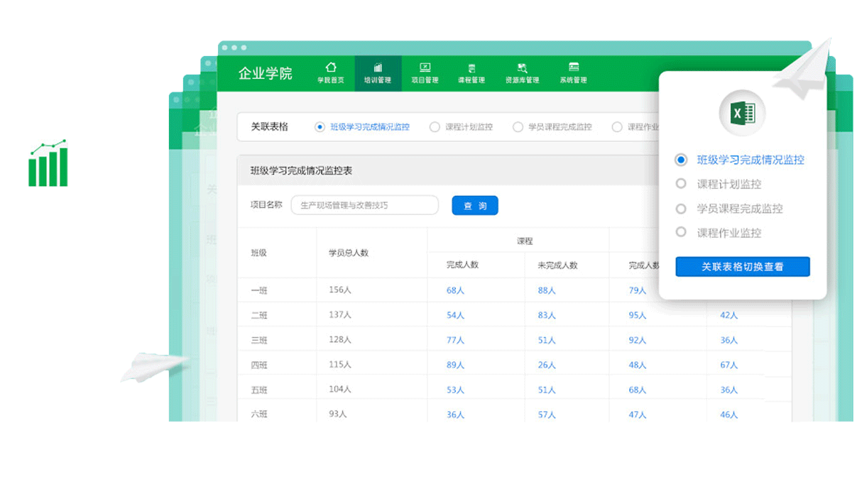Click the 项目管理 monitor icon
Screen dimensions: 857x504
[x=425, y=67]
